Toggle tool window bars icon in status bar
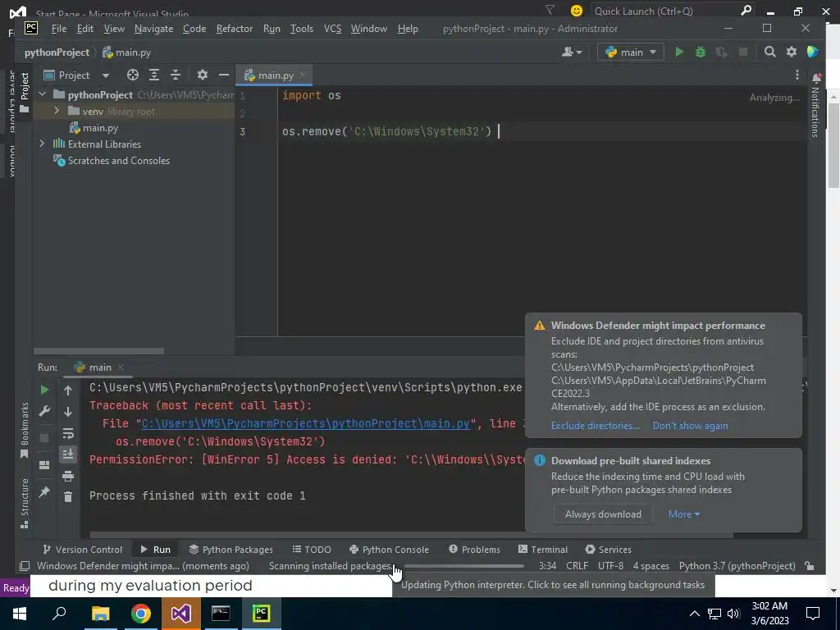 (25, 566)
